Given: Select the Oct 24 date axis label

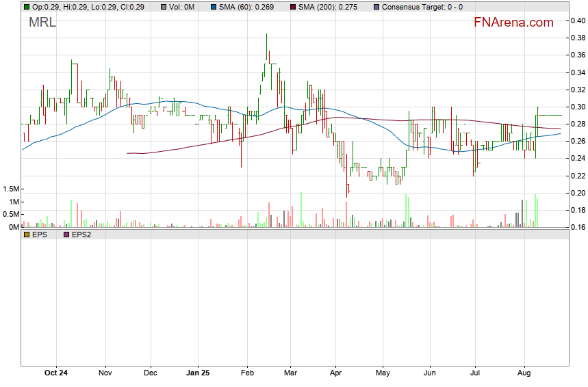Looking at the screenshot, I should (x=55, y=373).
